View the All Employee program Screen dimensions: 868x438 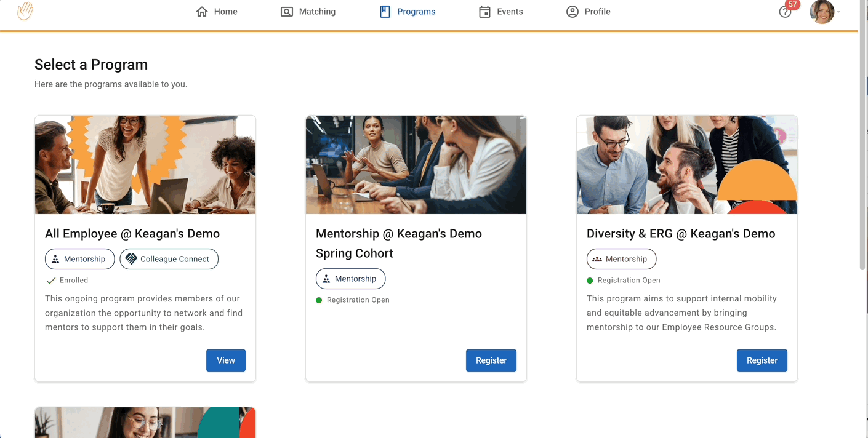pos(225,360)
